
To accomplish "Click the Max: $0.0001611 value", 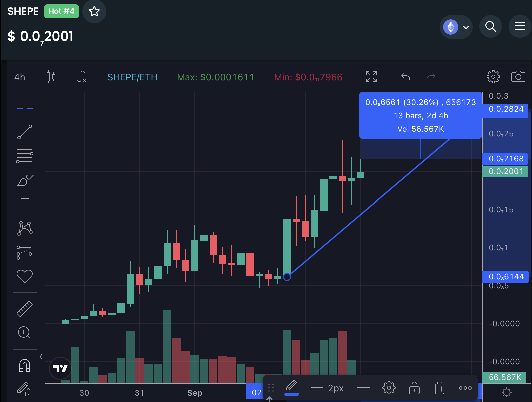I will coord(216,77).
